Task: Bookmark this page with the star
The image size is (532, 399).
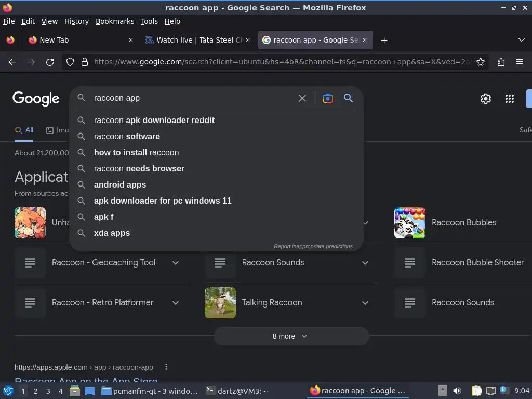Action: 480,62
